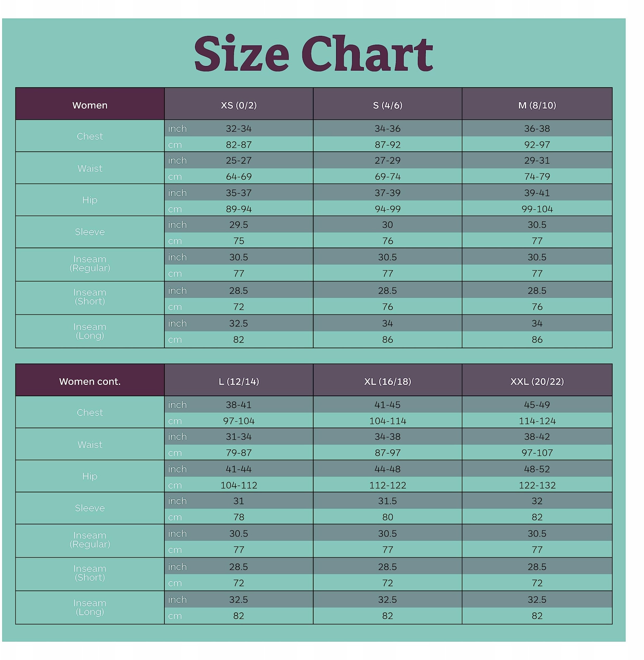Select the Women cont. header cell

click(90, 380)
